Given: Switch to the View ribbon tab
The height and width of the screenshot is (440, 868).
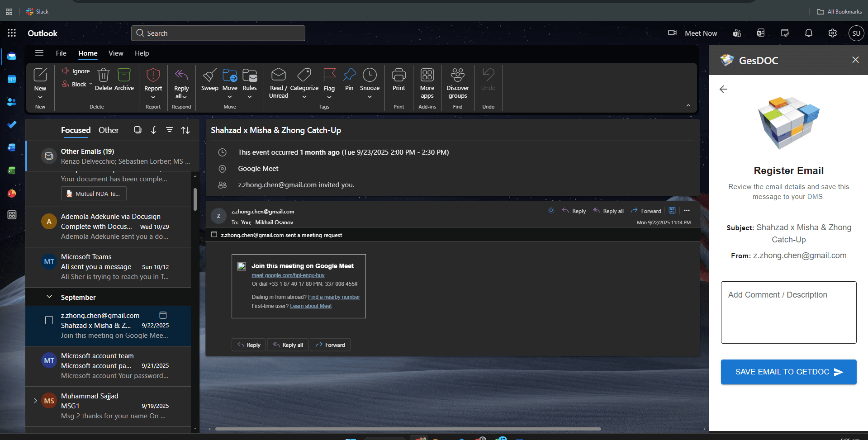Looking at the screenshot, I should [116, 53].
